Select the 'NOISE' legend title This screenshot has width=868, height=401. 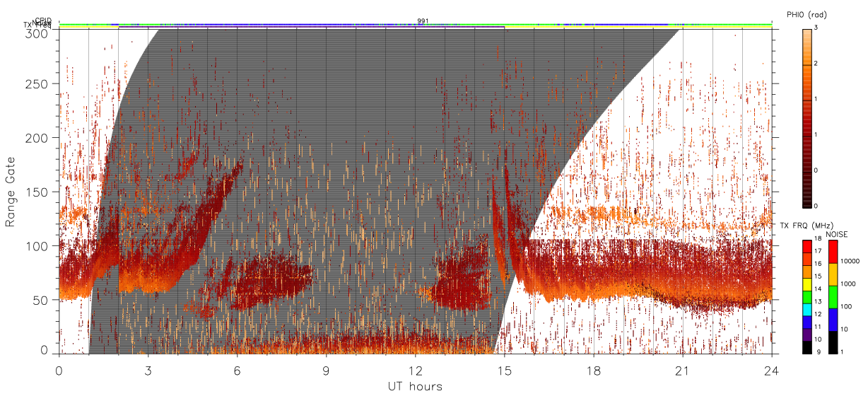(x=838, y=234)
